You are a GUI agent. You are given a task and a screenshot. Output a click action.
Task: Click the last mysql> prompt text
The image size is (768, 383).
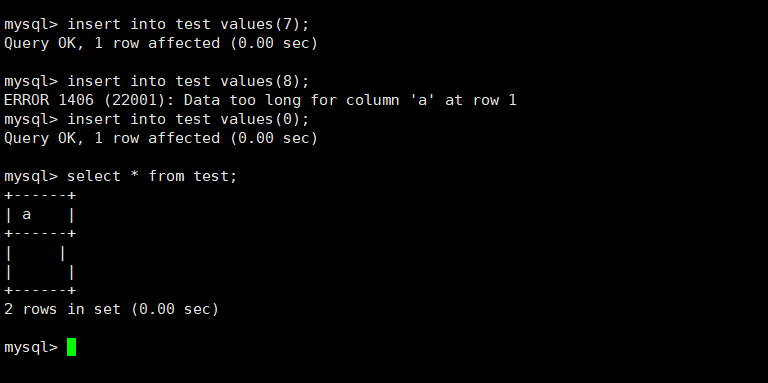(31, 348)
